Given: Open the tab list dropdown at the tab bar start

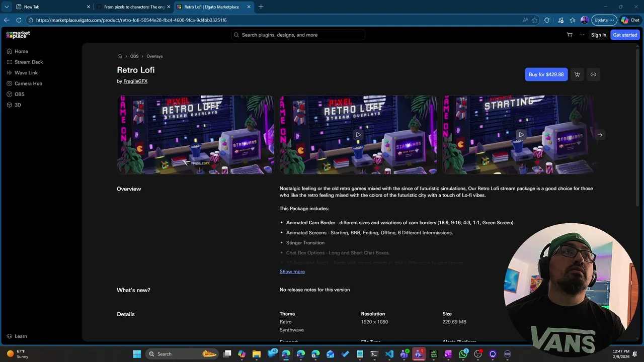Looking at the screenshot, I should (x=7, y=7).
